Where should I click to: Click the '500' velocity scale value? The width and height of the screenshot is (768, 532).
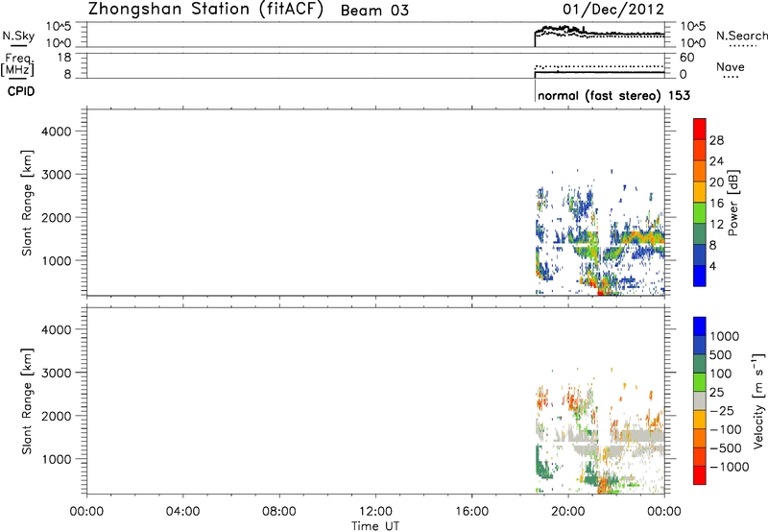pos(721,355)
